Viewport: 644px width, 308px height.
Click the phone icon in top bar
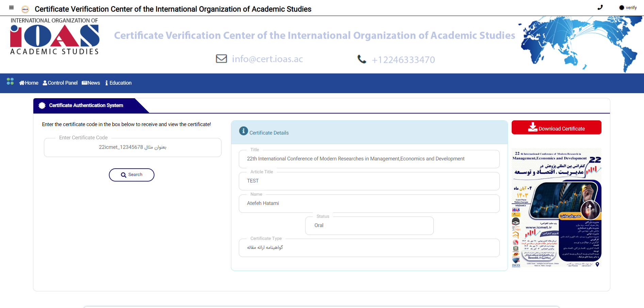click(x=600, y=7)
